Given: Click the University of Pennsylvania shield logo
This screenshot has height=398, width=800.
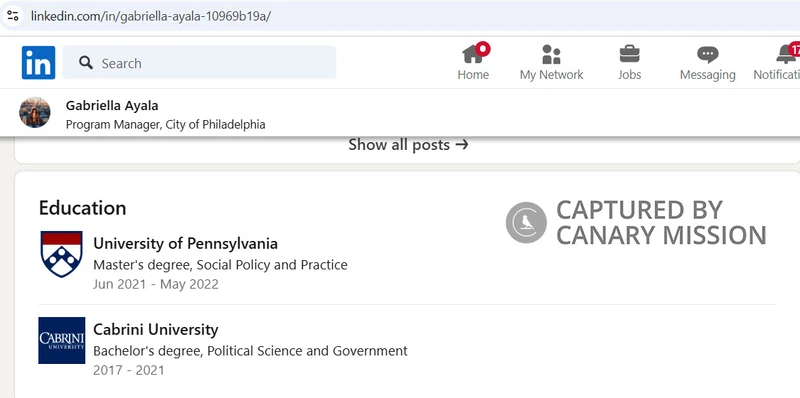Looking at the screenshot, I should 61,254.
